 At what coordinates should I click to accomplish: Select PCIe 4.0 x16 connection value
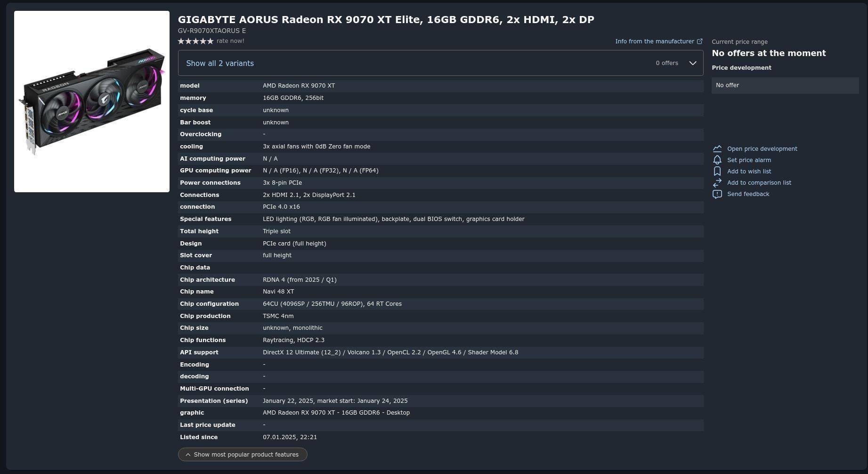tap(281, 207)
